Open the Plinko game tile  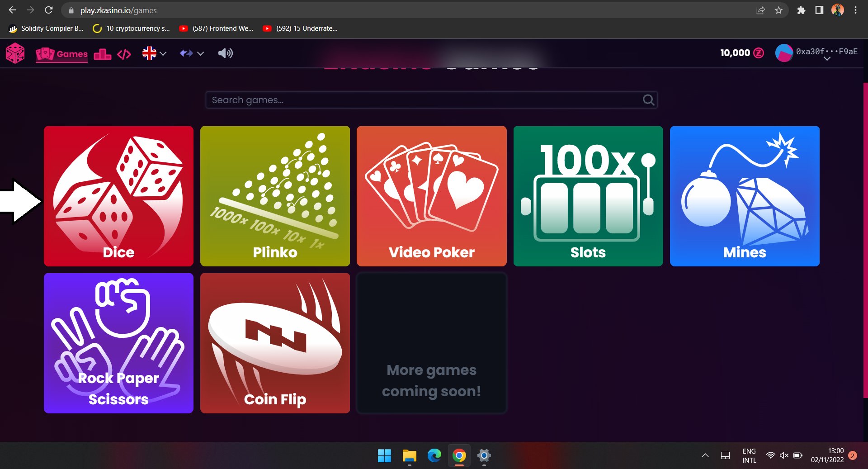click(x=275, y=196)
